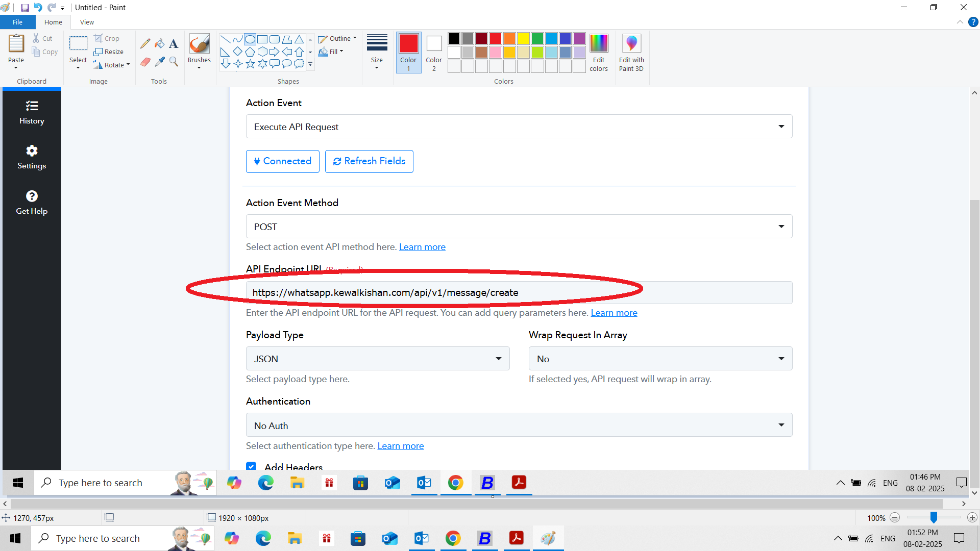Select the Color picker eyedropper tool
Viewport: 980px width, 551px height.
click(160, 62)
